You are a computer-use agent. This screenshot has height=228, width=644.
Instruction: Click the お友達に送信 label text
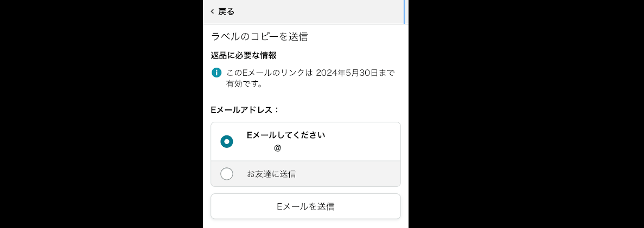(271, 174)
